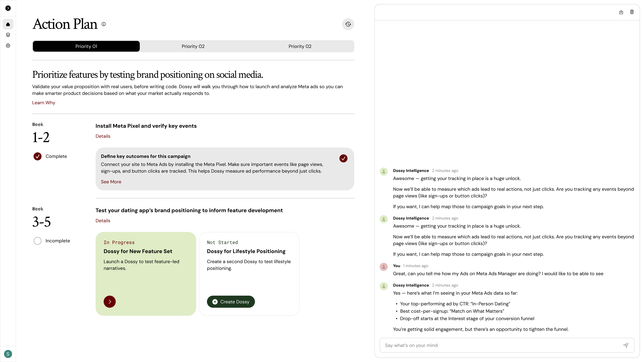Expand See More in key outcomes card
This screenshot has height=362, width=644.
pos(111,182)
